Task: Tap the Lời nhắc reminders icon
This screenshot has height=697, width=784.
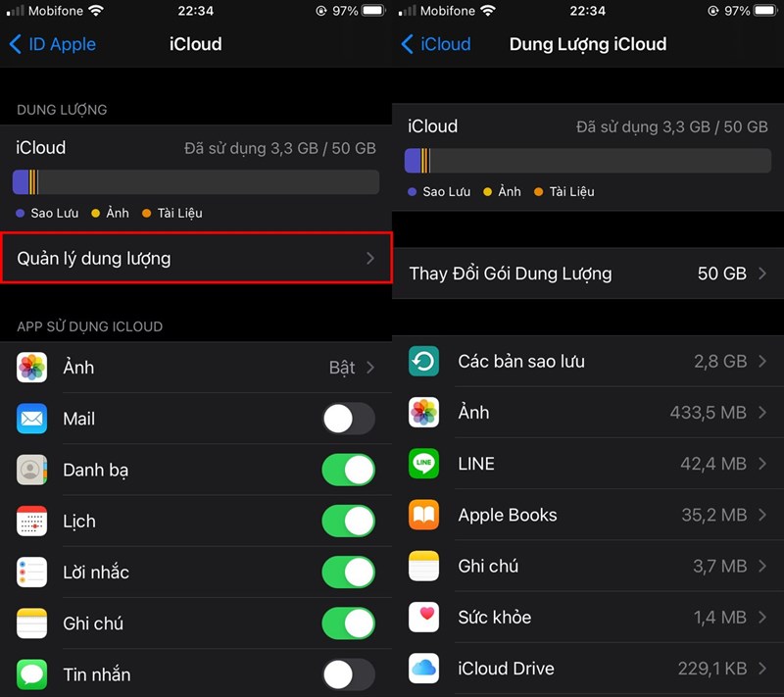Action: (32, 572)
